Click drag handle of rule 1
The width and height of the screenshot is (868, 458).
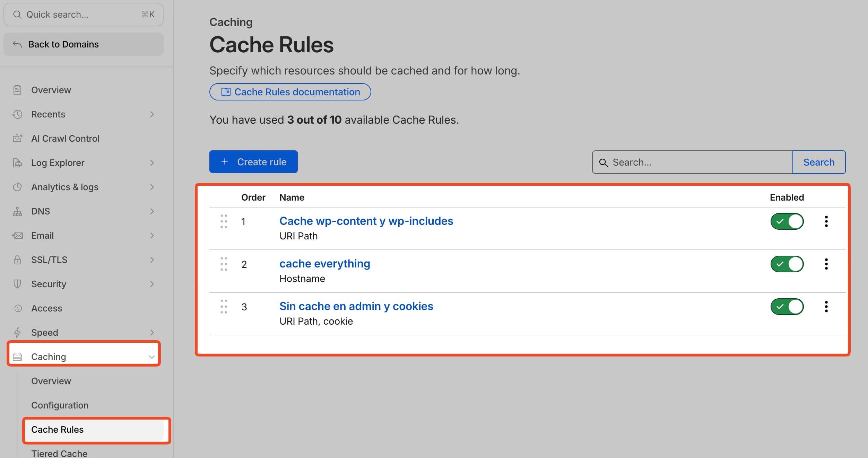(224, 221)
